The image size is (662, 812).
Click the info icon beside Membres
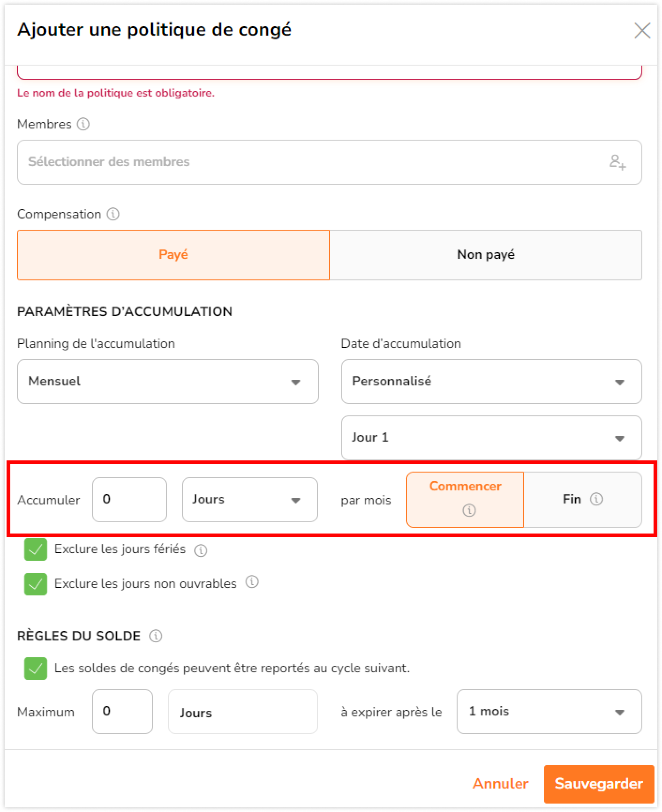tap(83, 124)
